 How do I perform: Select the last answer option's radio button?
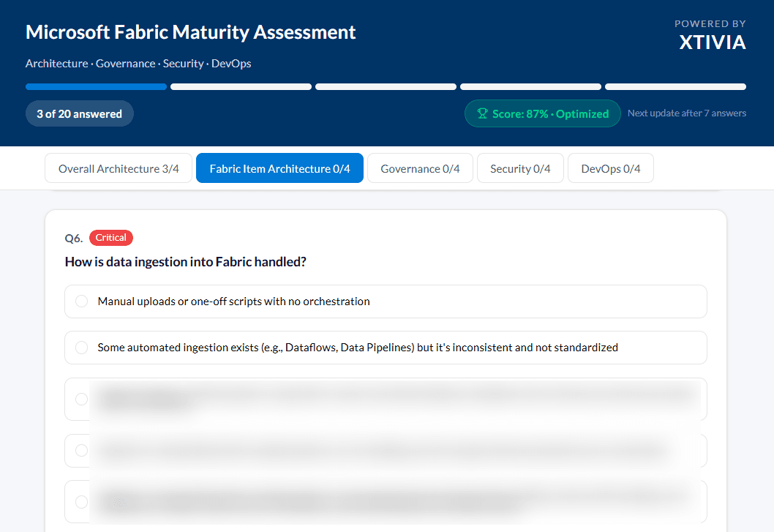tap(81, 502)
